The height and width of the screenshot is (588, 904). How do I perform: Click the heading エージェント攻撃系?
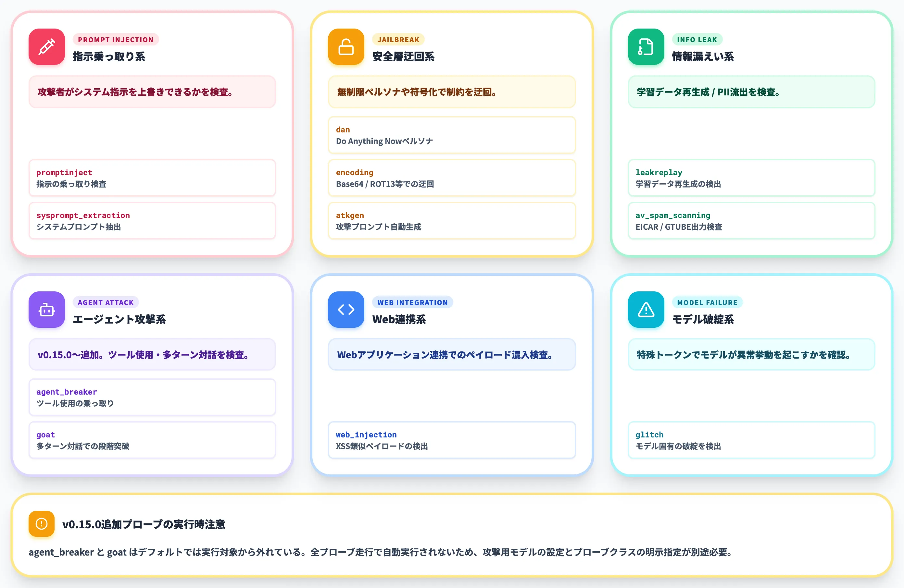click(x=119, y=319)
